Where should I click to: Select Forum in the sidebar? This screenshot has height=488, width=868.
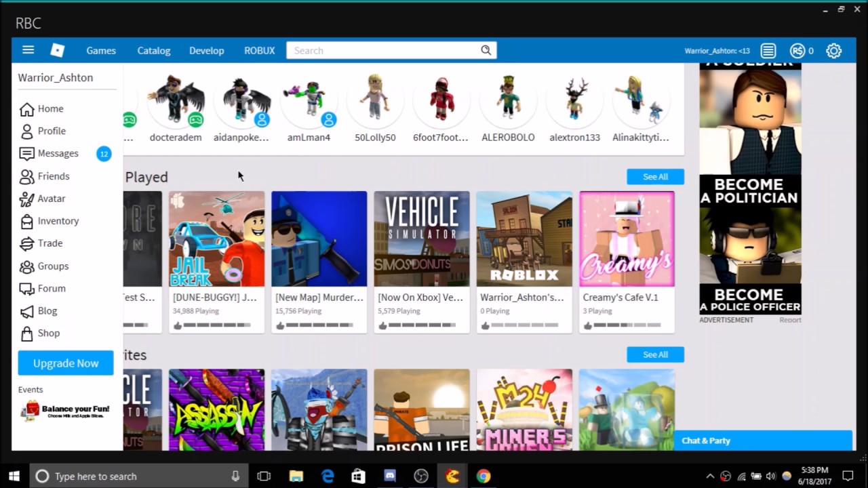52,289
